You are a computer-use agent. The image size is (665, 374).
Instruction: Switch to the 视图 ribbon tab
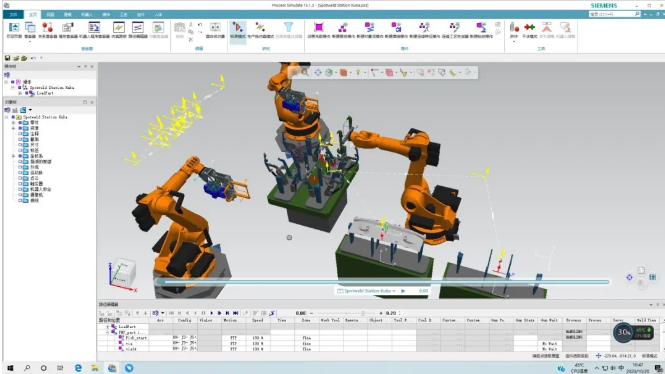(x=50, y=14)
